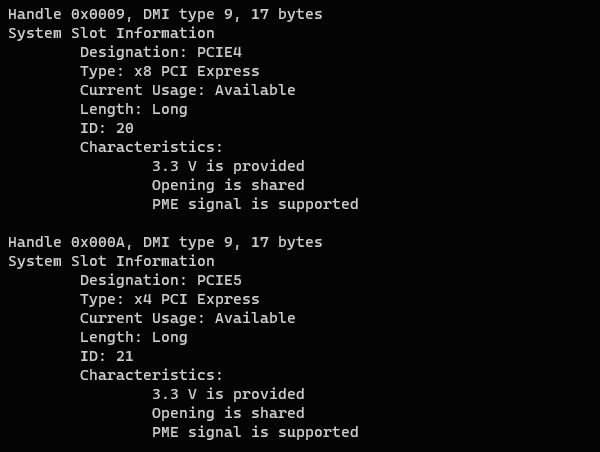Image resolution: width=600 pixels, height=452 pixels.
Task: Click 3.3 V is provided for PCIE4
Action: [x=228, y=166]
